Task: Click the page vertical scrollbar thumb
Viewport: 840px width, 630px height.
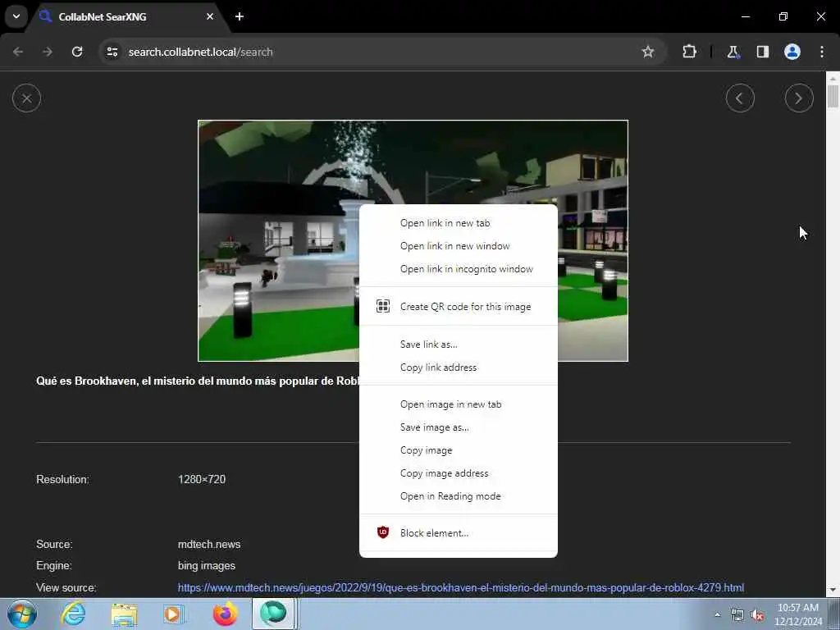Action: pos(833,95)
